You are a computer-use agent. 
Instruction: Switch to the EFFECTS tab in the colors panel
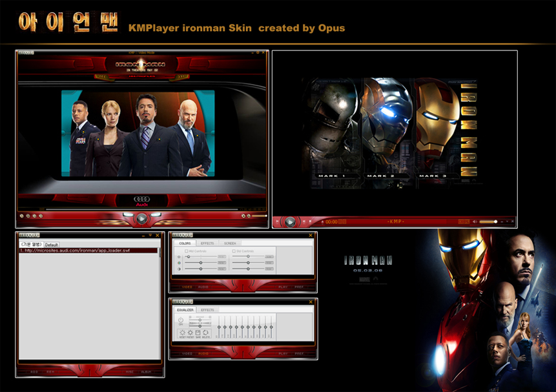207,243
